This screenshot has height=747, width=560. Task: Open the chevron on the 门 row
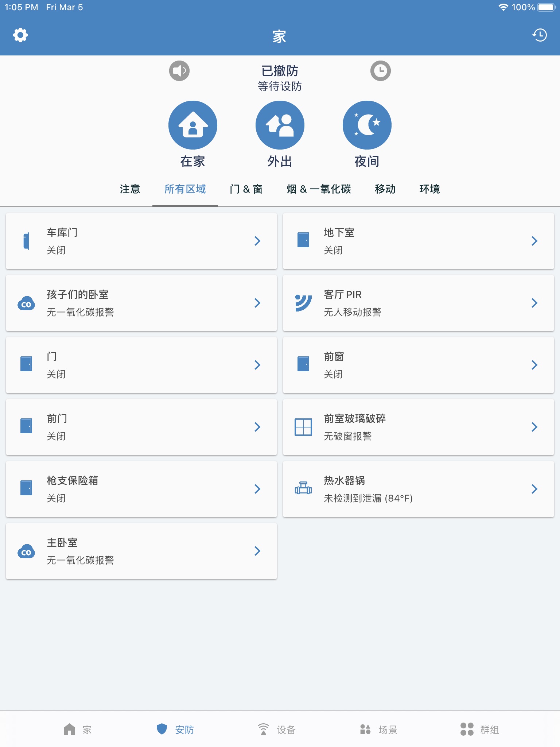(x=257, y=365)
